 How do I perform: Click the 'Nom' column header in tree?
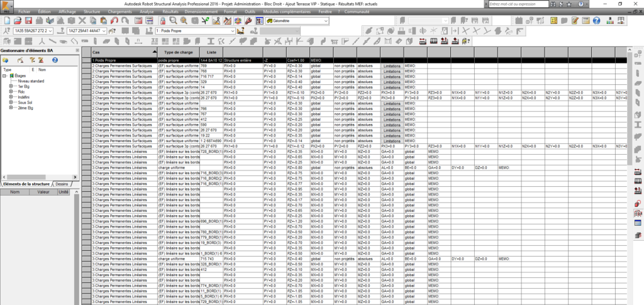point(42,70)
